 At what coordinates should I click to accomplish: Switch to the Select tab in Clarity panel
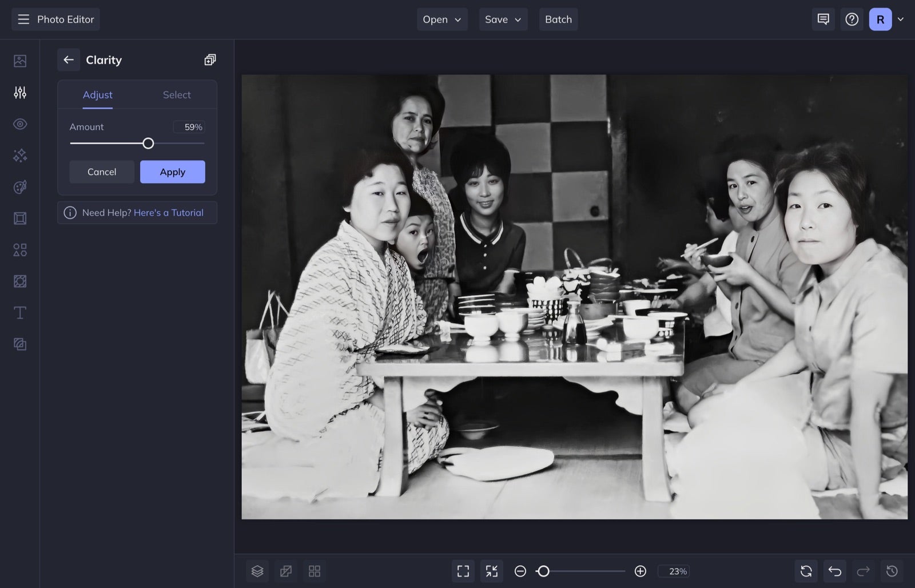click(176, 94)
